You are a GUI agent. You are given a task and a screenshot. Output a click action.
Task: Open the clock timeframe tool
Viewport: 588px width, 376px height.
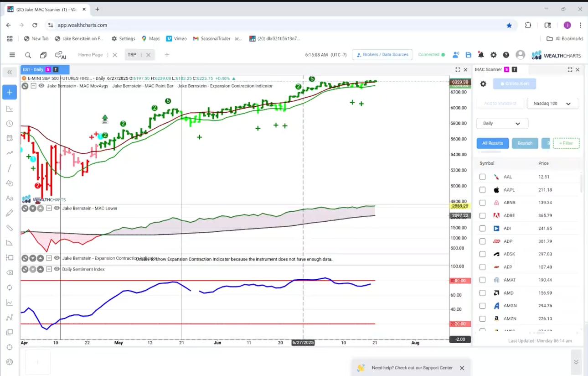click(10, 124)
